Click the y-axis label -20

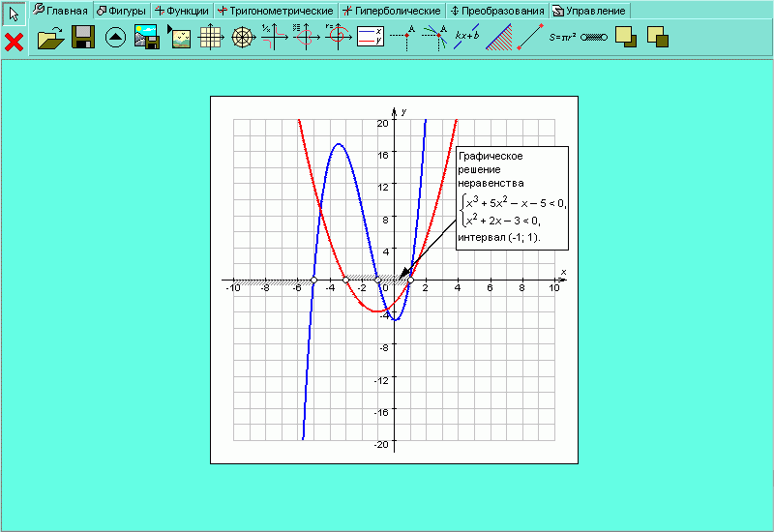[x=381, y=444]
